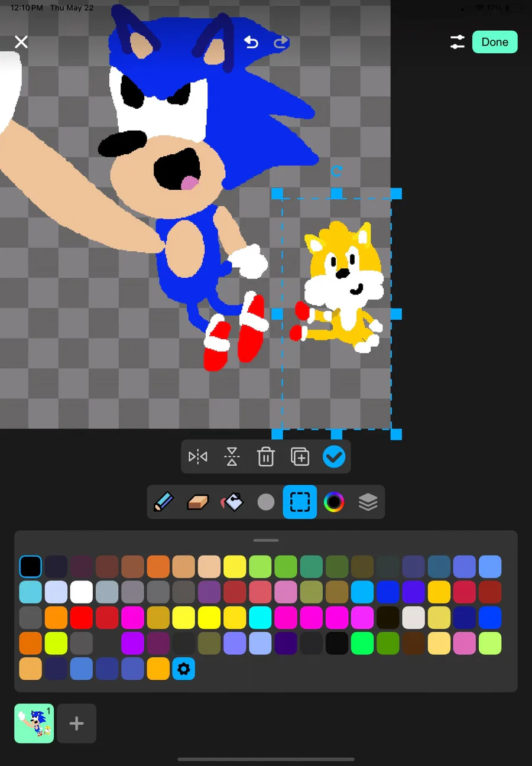Pick the orange swatch beside the gear icon

click(x=158, y=668)
